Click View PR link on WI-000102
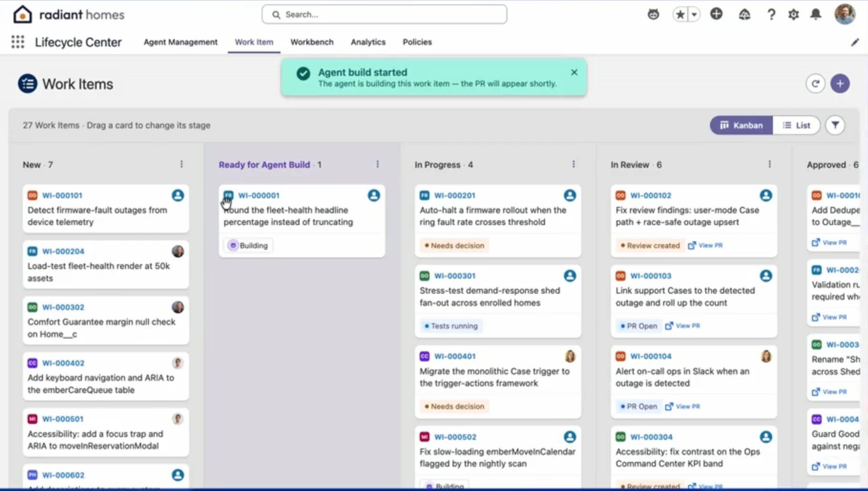 pyautogui.click(x=705, y=245)
